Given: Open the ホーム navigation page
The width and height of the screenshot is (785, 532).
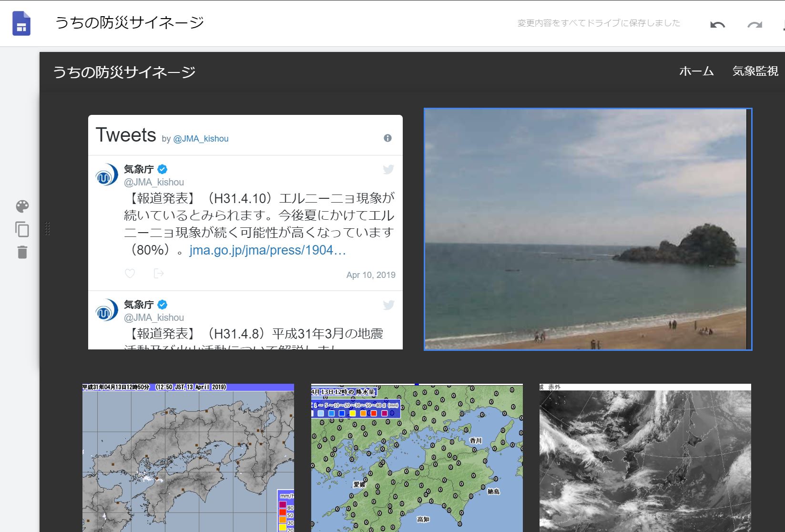Looking at the screenshot, I should click(x=696, y=72).
